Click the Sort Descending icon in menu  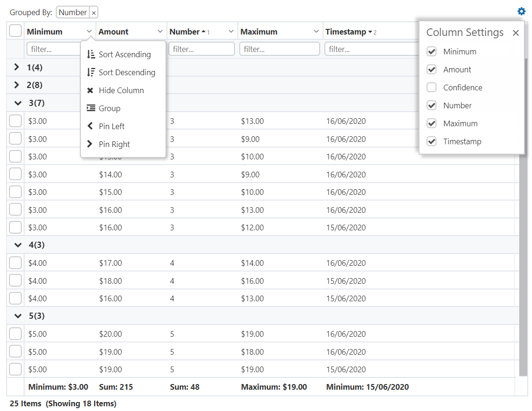tap(91, 72)
